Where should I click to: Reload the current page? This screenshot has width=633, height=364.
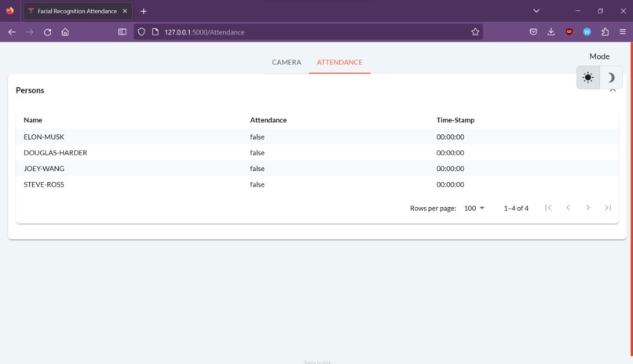[47, 32]
